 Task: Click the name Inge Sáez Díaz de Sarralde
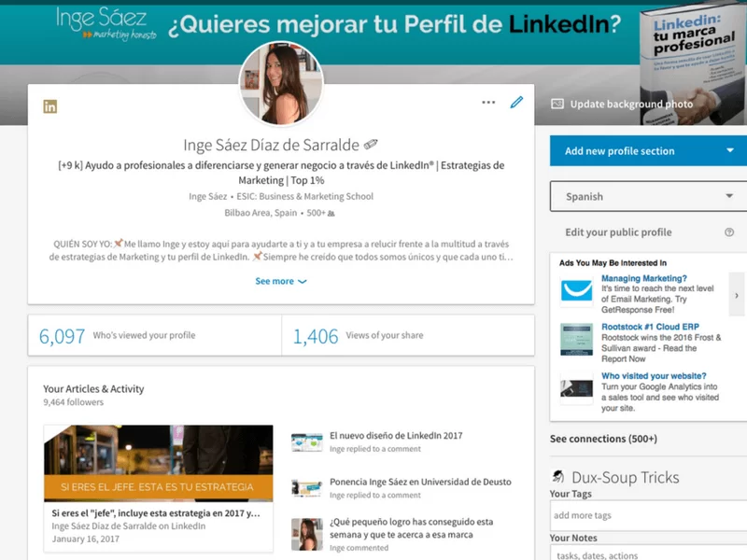coord(271,145)
